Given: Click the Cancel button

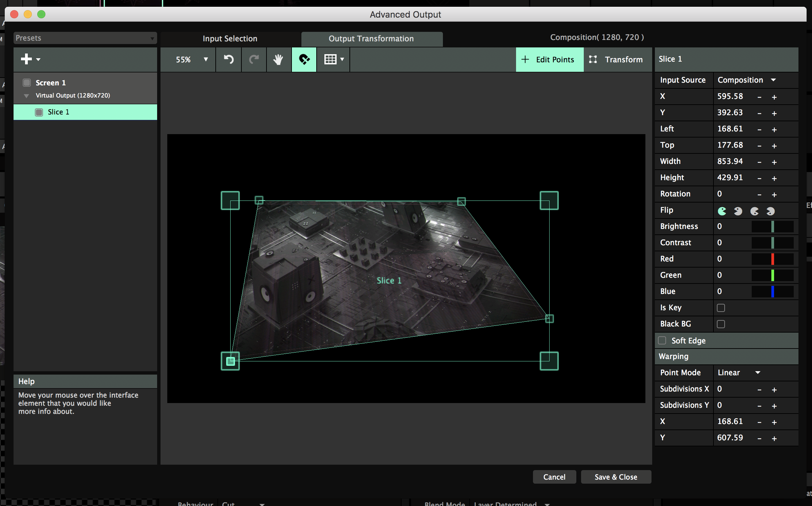Looking at the screenshot, I should coord(554,477).
